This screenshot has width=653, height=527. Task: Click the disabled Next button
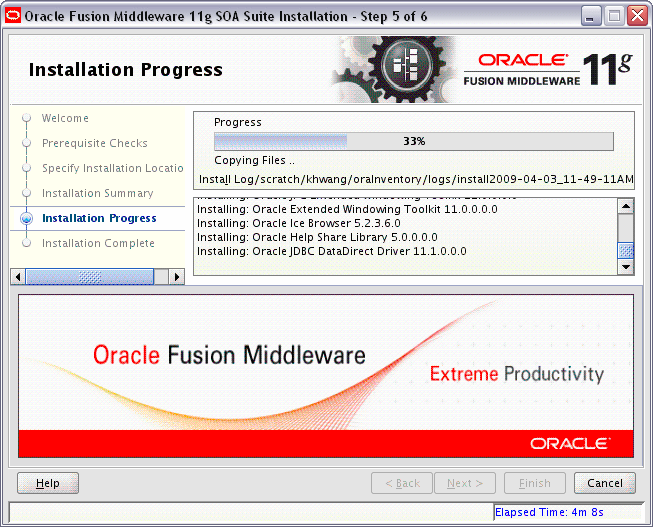pyautogui.click(x=465, y=483)
